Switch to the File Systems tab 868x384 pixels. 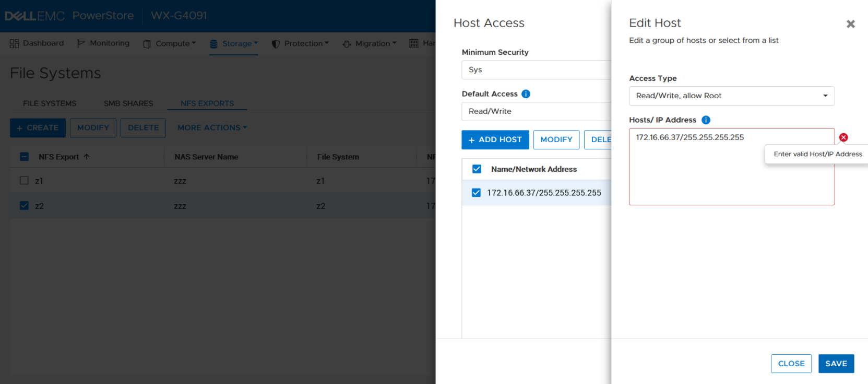pos(50,103)
